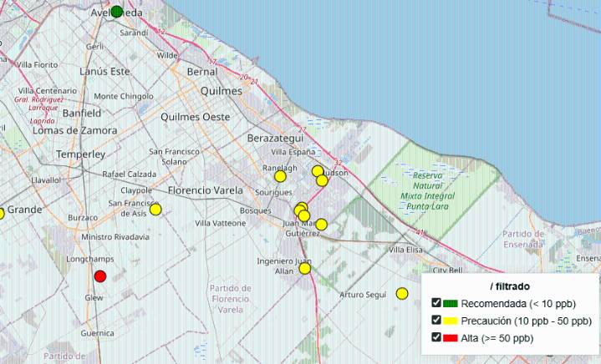
Task: Select the red marker near Longchamps
Action: tap(100, 276)
